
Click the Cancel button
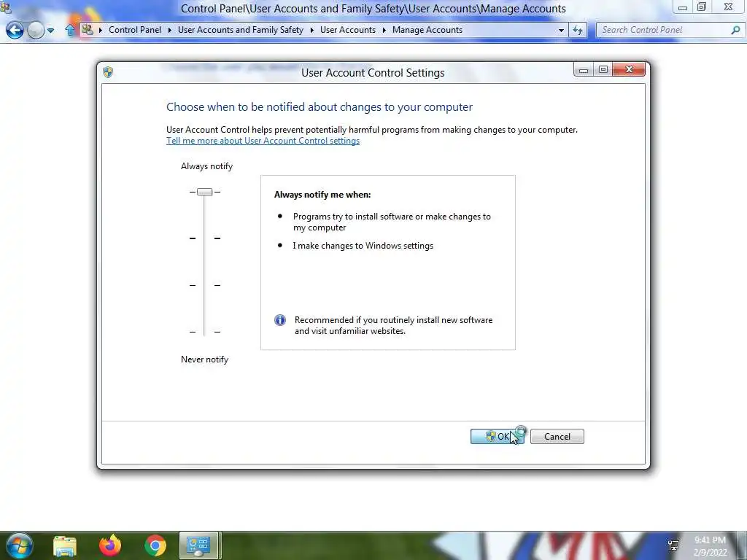(x=557, y=436)
